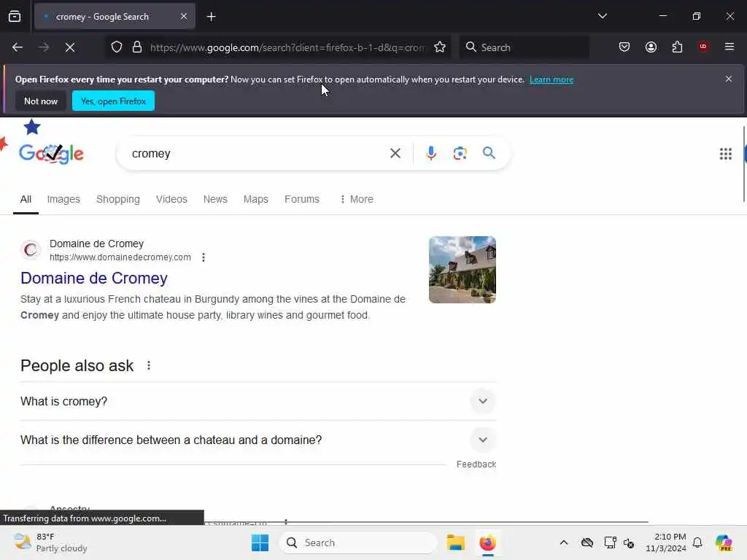The image size is (747, 560).
Task: Select the All results tab
Action: point(26,199)
